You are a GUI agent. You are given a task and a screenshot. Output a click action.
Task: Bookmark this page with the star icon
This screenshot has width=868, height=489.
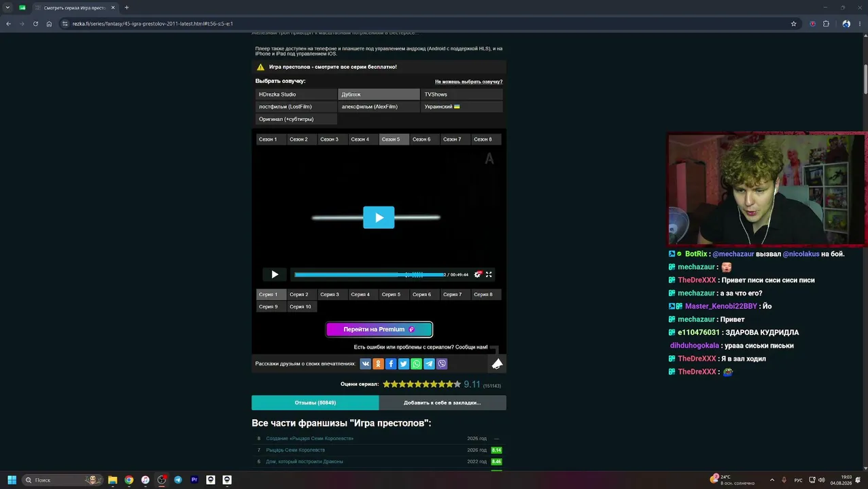793,24
